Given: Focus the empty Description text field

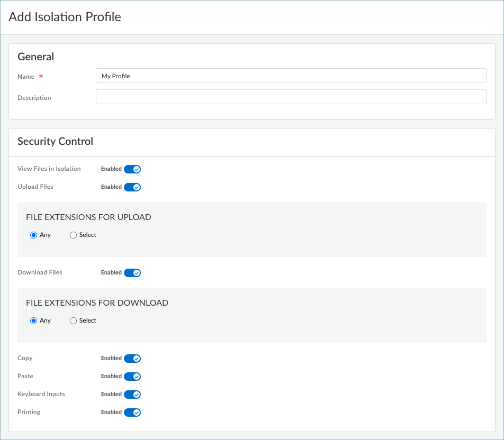Looking at the screenshot, I should (291, 97).
